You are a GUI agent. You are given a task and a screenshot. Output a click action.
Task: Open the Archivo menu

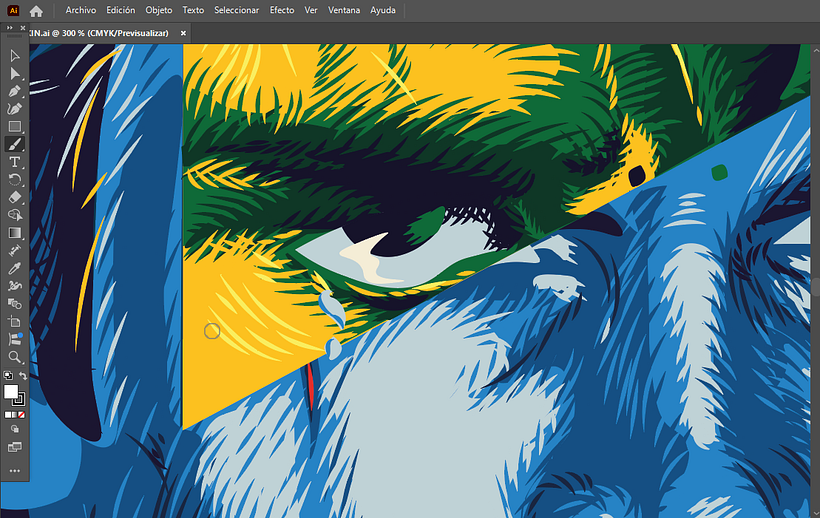(x=81, y=10)
